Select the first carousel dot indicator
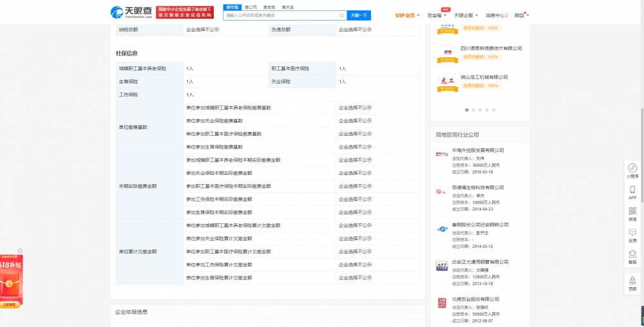This screenshot has height=327, width=644. pos(467,110)
